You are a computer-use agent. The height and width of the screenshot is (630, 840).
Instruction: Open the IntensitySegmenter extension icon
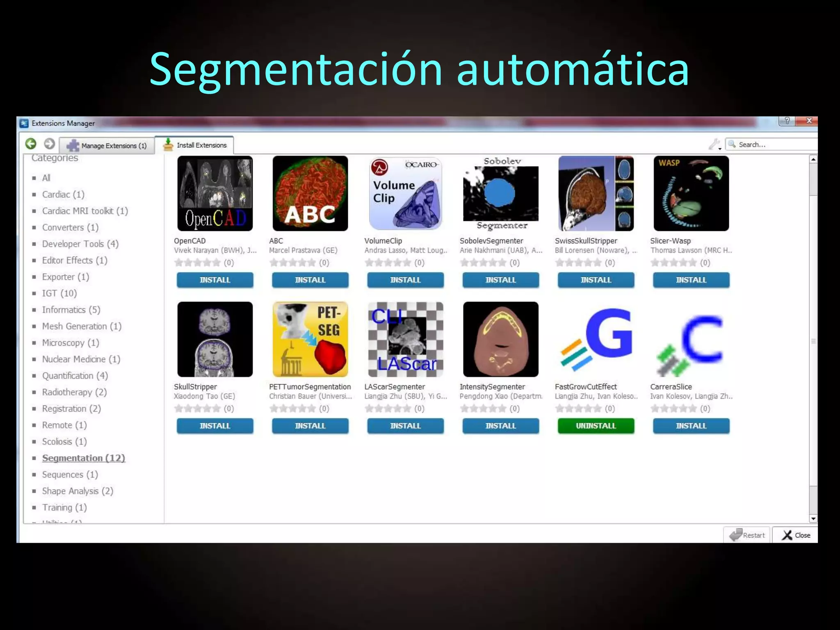501,339
